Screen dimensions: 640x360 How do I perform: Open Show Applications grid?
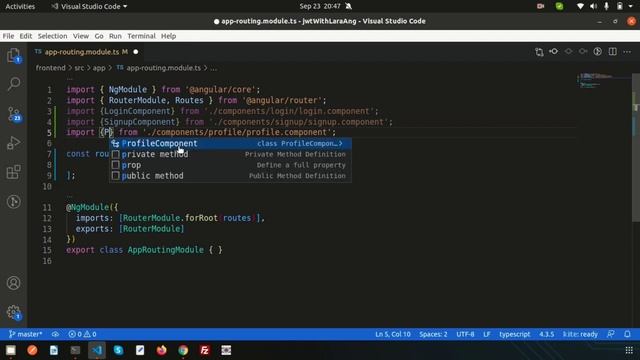click(629, 350)
